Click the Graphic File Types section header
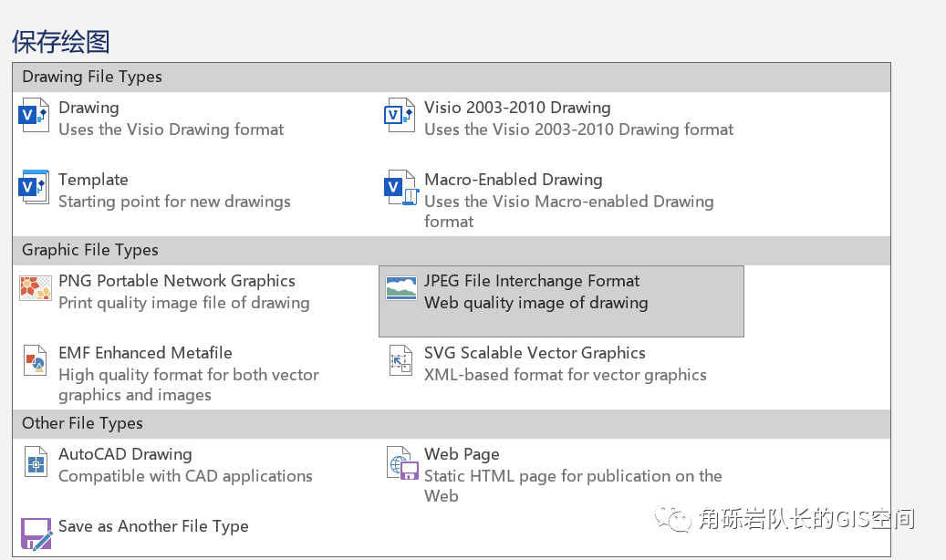Screen dimensions: 946x560 (452, 251)
